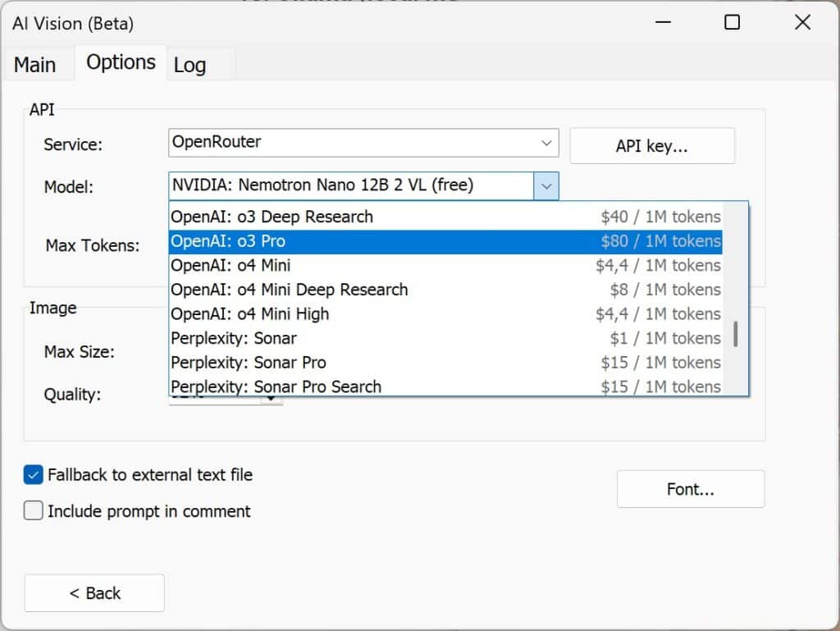Open the Service dropdown

[x=546, y=143]
